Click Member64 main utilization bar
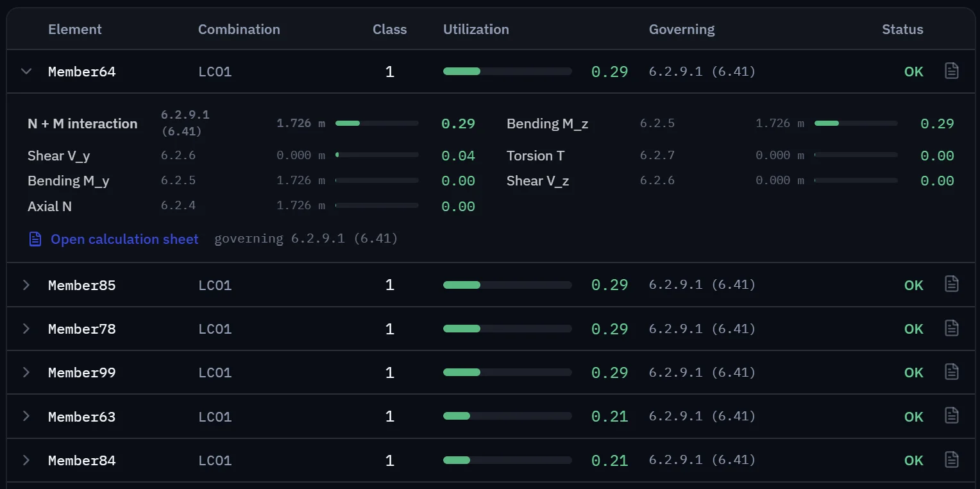This screenshot has height=489, width=980. click(x=507, y=71)
